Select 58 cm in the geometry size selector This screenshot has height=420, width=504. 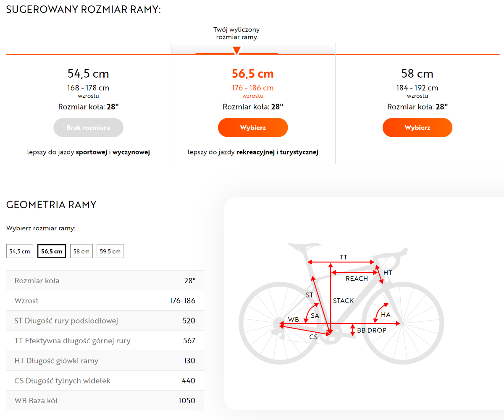coord(81,251)
